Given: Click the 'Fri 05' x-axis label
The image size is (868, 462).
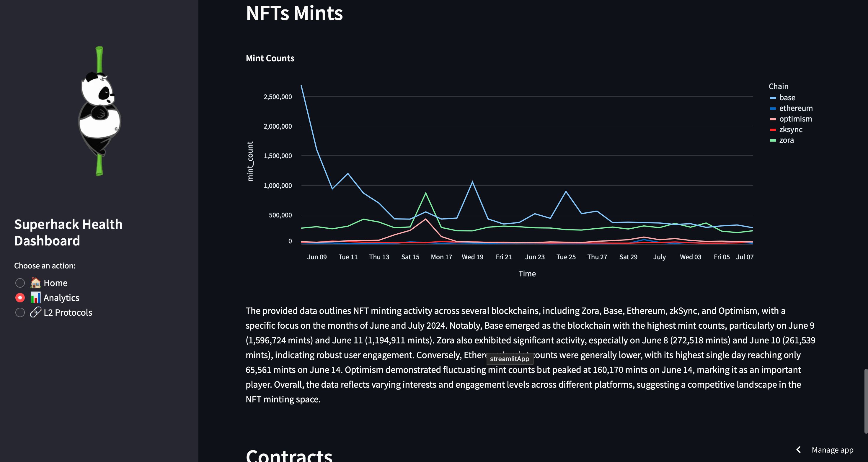Looking at the screenshot, I should coord(722,257).
